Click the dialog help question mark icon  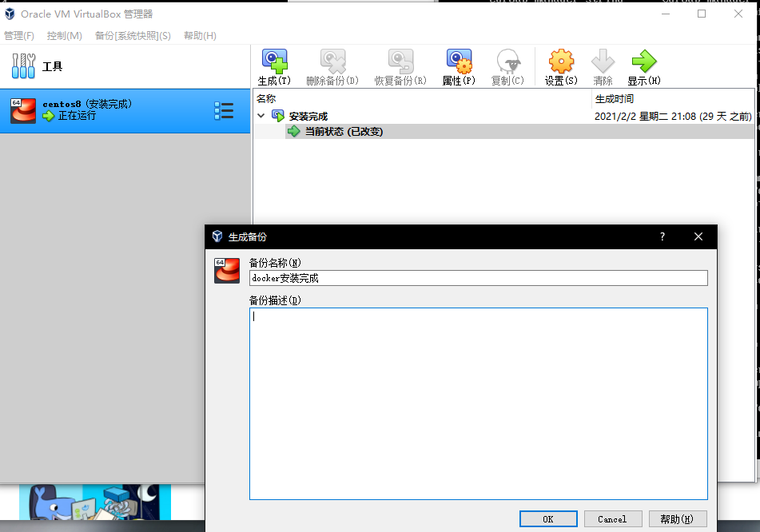(x=662, y=236)
